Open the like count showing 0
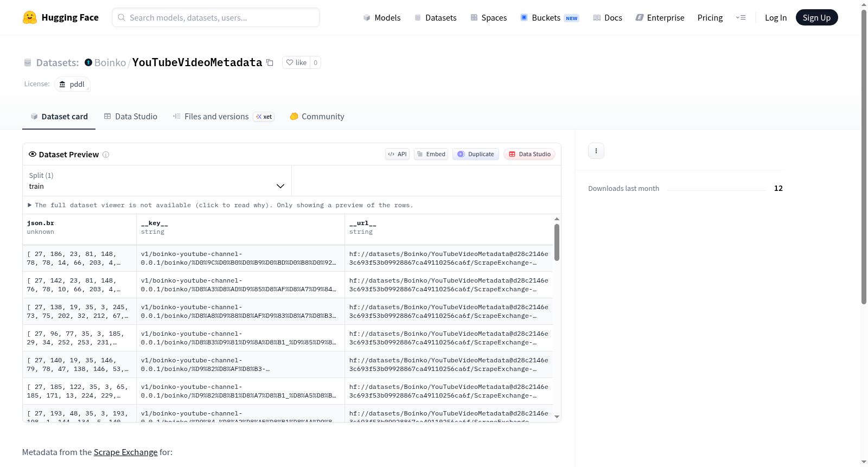The image size is (868, 467). 316,62
